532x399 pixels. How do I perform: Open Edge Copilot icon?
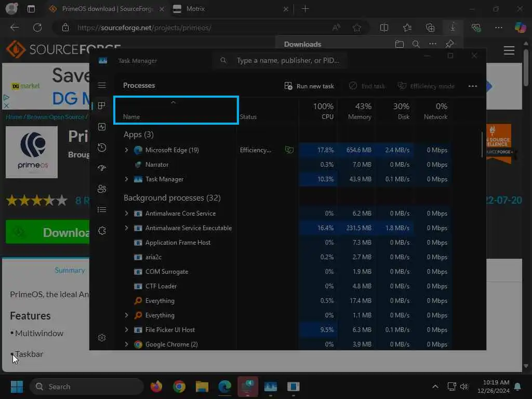[x=520, y=27]
